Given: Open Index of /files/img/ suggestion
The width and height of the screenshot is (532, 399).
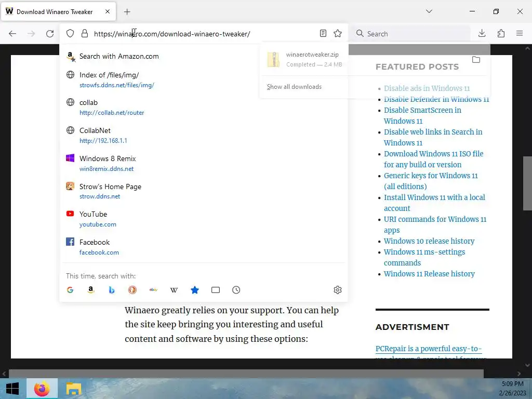Looking at the screenshot, I should [204, 79].
